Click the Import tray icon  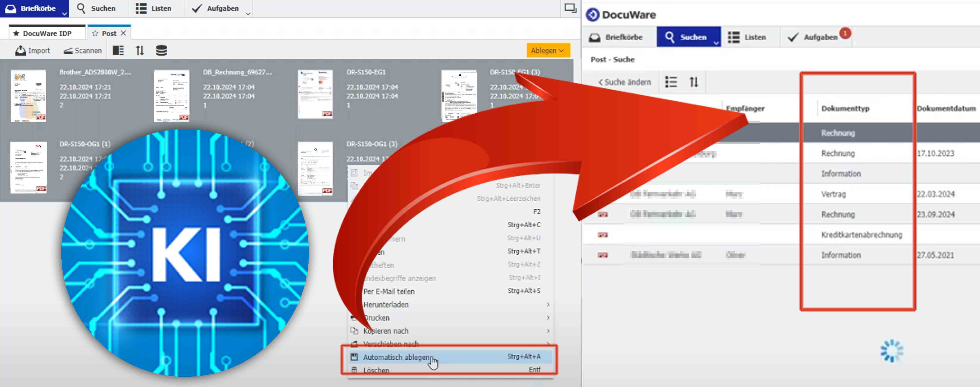tap(21, 50)
